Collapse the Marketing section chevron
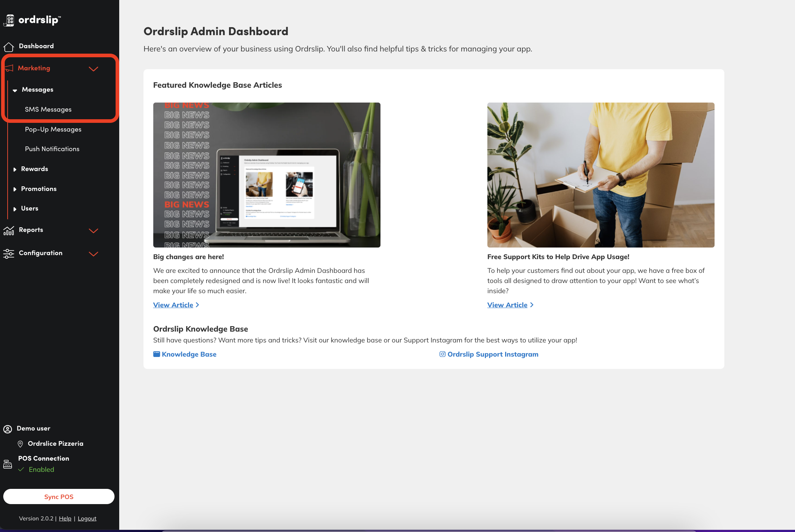This screenshot has width=795, height=532. pyautogui.click(x=93, y=69)
